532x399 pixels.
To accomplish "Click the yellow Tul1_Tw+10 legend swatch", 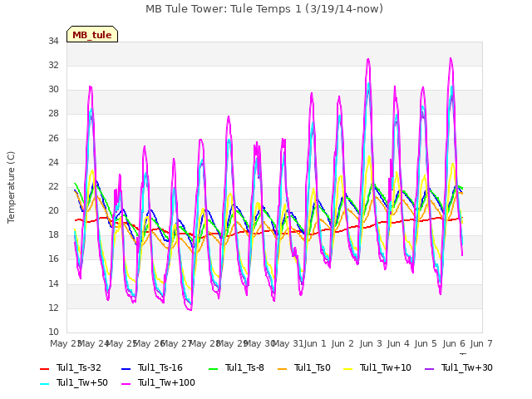I will 347,368.
